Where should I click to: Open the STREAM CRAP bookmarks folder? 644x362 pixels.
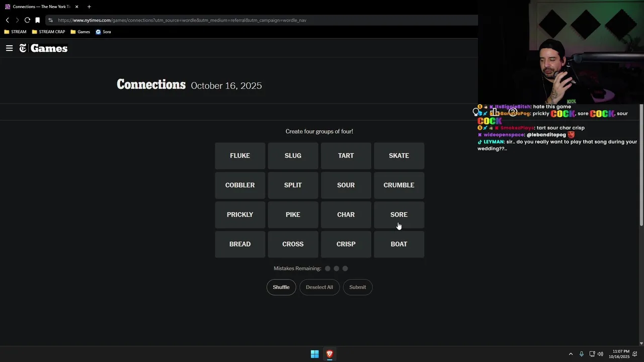click(x=48, y=32)
